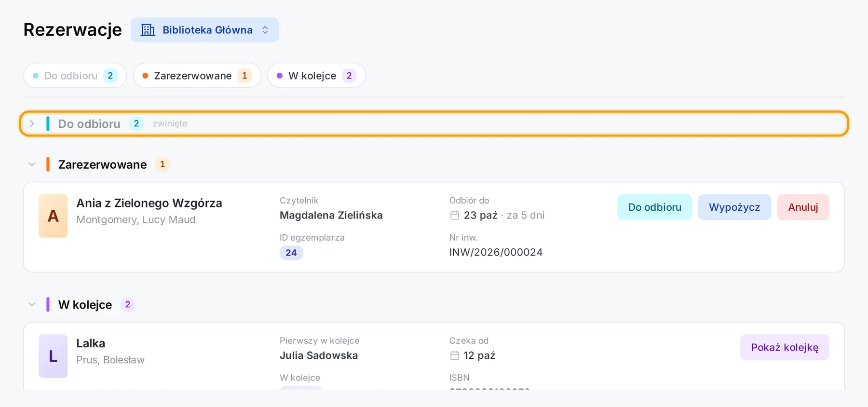This screenshot has width=868, height=407.
Task: Click the calendar icon beside 12 paź
Action: (x=454, y=356)
